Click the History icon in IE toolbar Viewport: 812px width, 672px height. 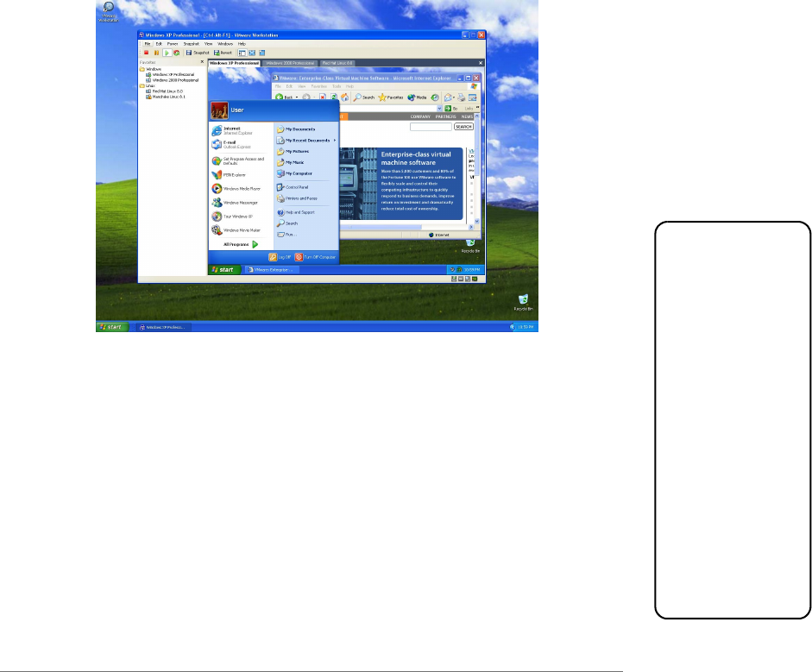click(x=435, y=97)
